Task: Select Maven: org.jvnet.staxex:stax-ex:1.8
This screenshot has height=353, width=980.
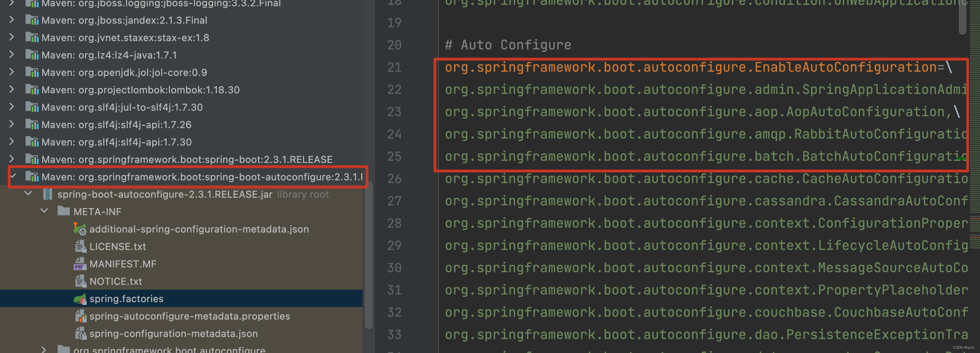Action: (125, 37)
